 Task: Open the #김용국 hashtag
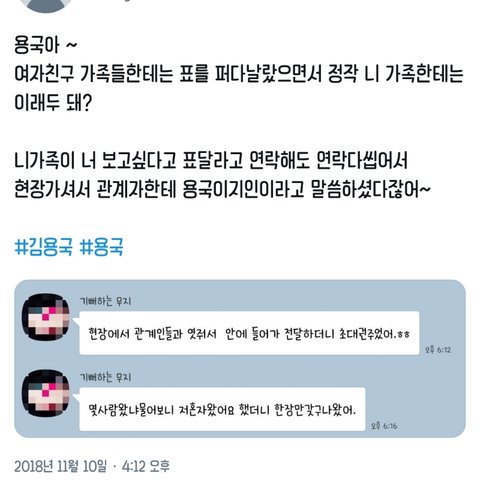pos(44,247)
